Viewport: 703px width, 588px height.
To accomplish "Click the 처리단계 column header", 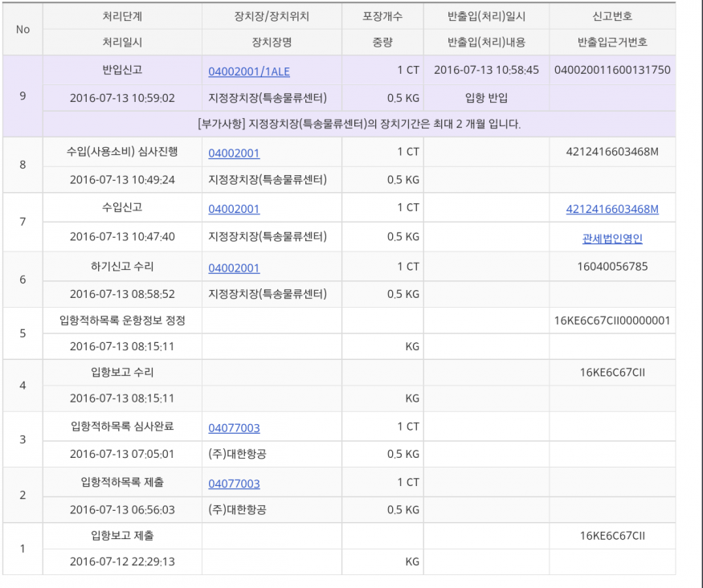I will [x=122, y=17].
